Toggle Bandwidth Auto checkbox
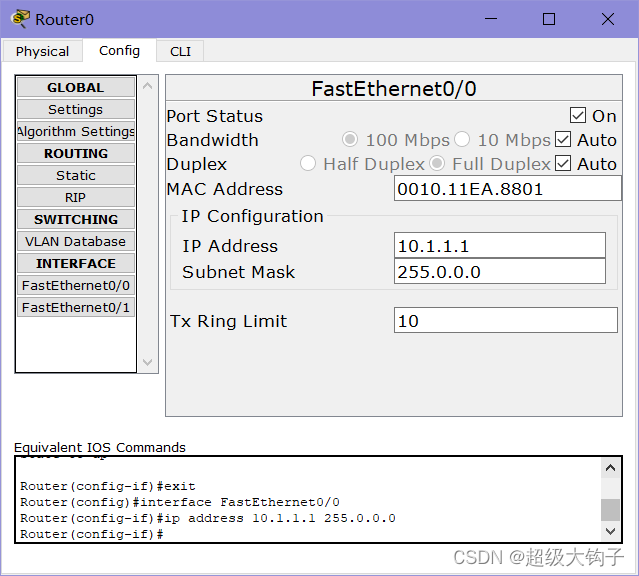This screenshot has width=639, height=576. click(x=563, y=139)
